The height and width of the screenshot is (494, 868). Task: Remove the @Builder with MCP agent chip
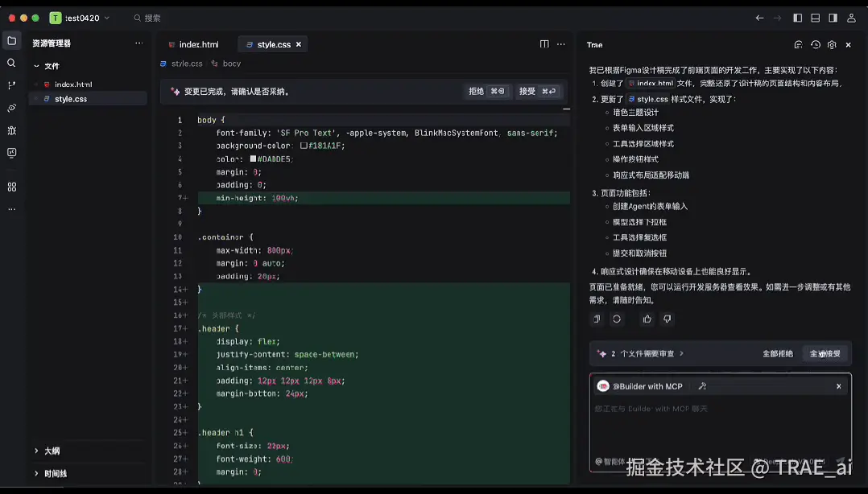[839, 387]
